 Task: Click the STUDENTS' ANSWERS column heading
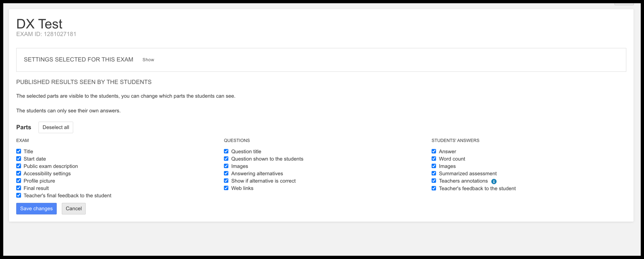(x=455, y=140)
